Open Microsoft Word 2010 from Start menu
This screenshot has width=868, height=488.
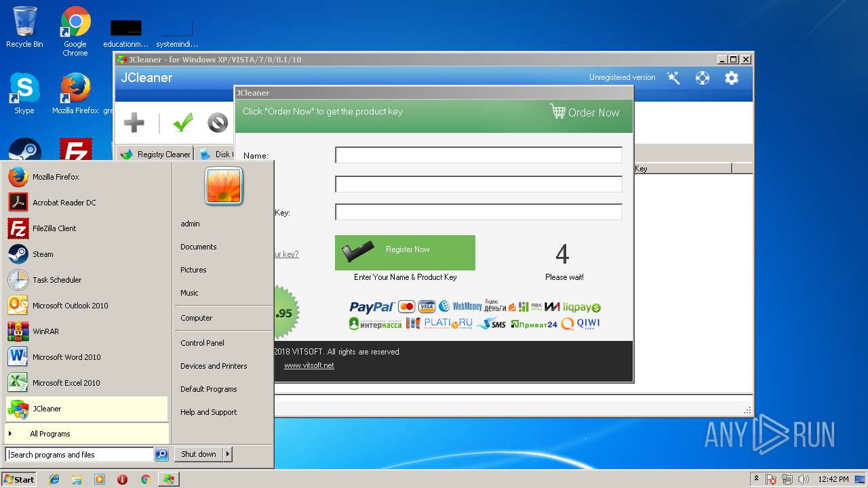click(x=87, y=357)
